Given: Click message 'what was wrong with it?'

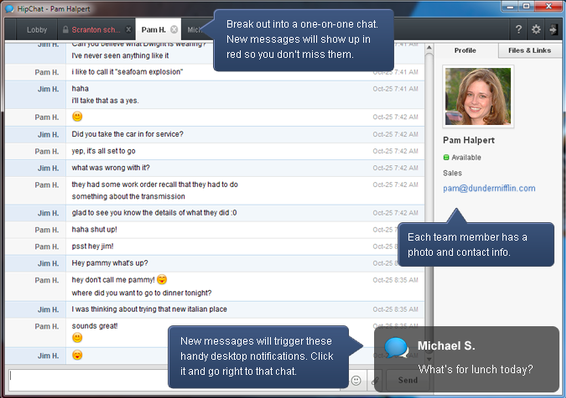Looking at the screenshot, I should pyautogui.click(x=110, y=167).
